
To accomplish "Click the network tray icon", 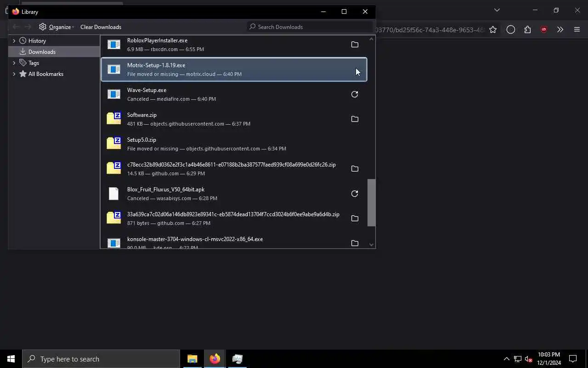I will click(x=517, y=359).
